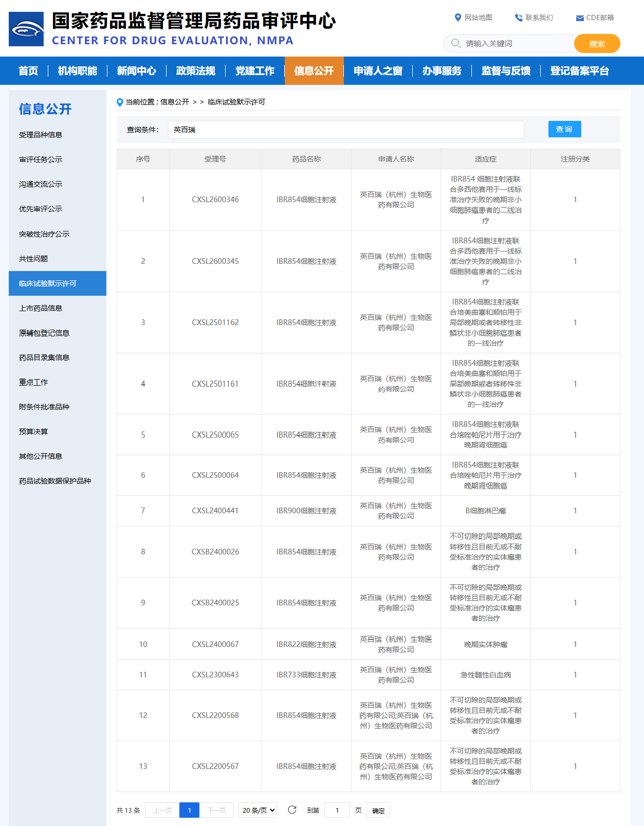Click the 联系我们 link

pos(539,17)
